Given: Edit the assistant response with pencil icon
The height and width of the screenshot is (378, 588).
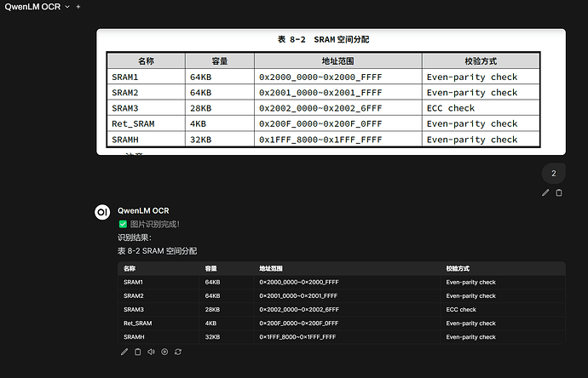Looking at the screenshot, I should pos(124,352).
